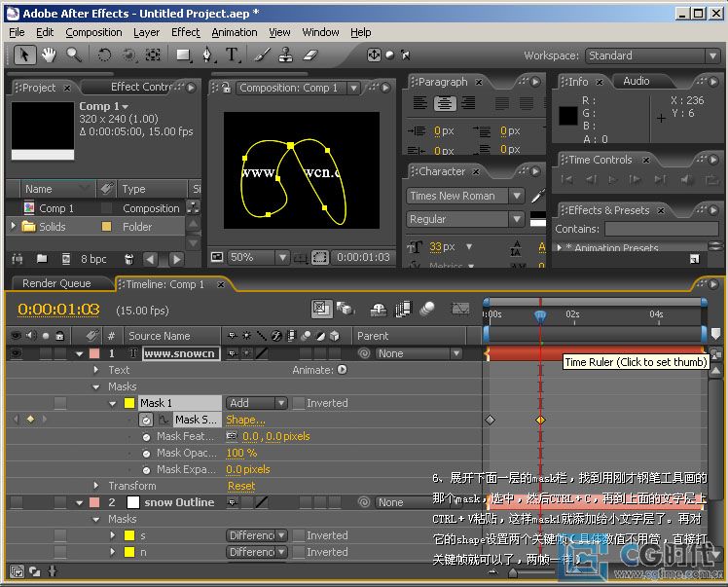
Task: Select the Brush tool
Action: click(263, 55)
